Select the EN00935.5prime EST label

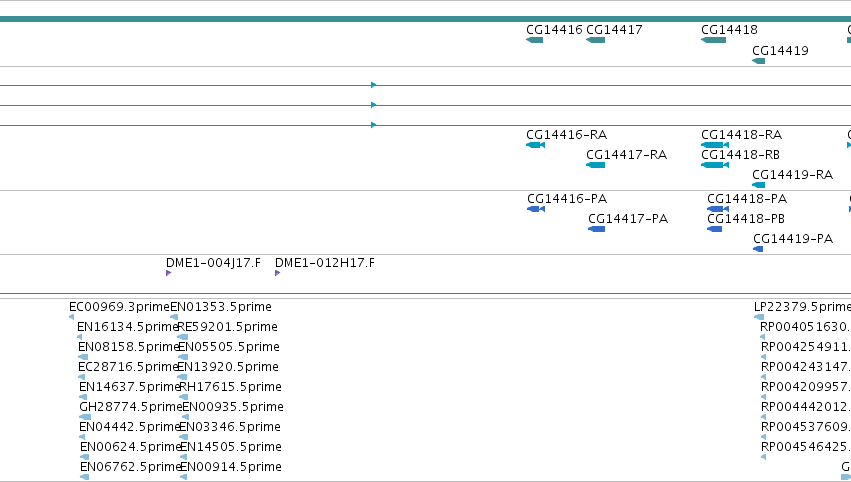[x=233, y=407]
